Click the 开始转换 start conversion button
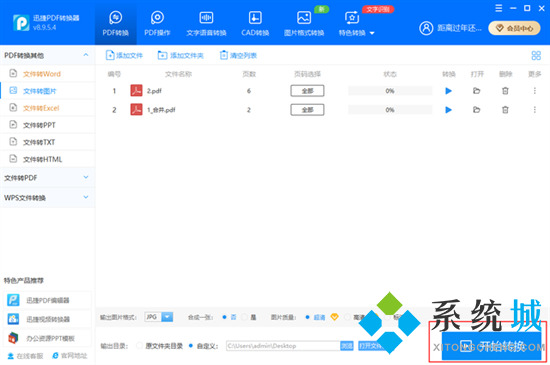Image resolution: width=550 pixels, height=365 pixels. click(x=491, y=346)
